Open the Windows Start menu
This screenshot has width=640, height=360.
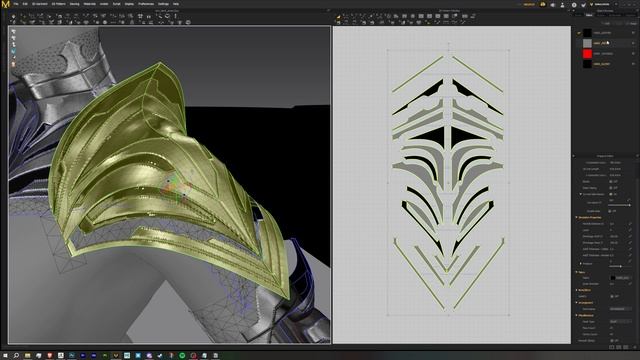coord(5,356)
